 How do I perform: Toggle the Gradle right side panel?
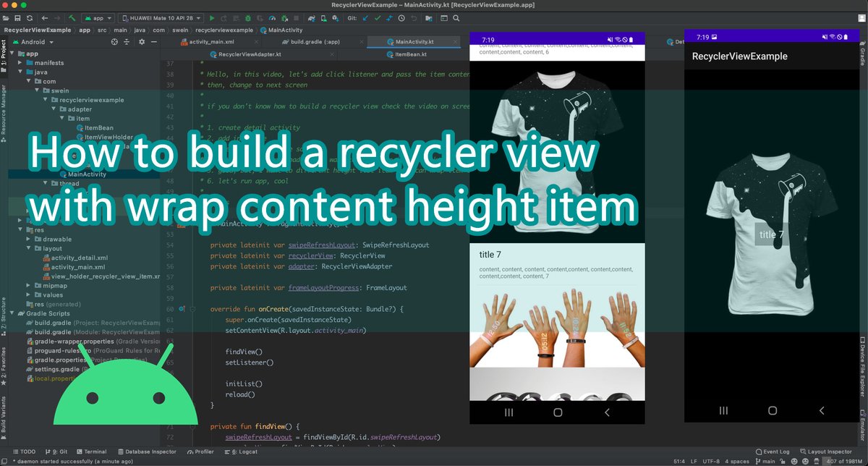click(x=864, y=54)
